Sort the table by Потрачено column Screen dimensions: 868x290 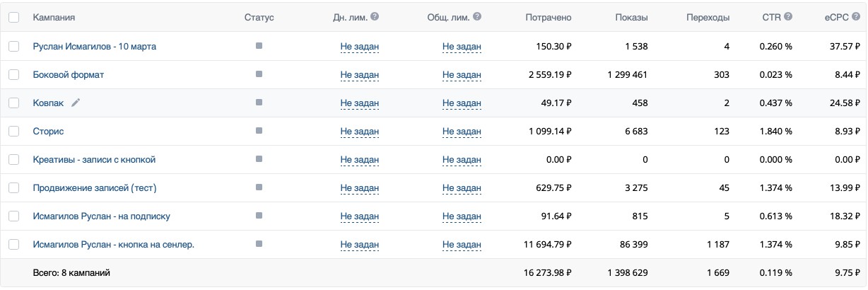pos(548,17)
